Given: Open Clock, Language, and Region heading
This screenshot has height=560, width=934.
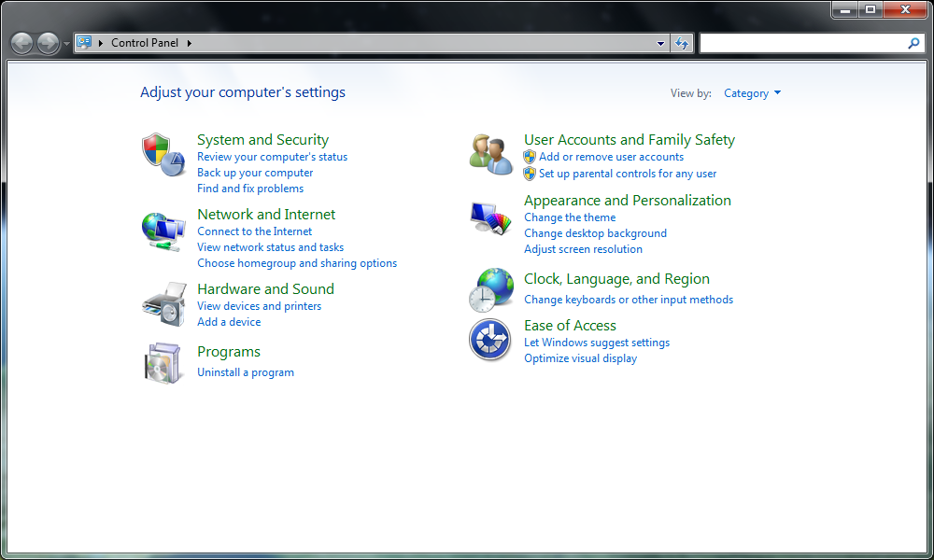Looking at the screenshot, I should click(616, 279).
